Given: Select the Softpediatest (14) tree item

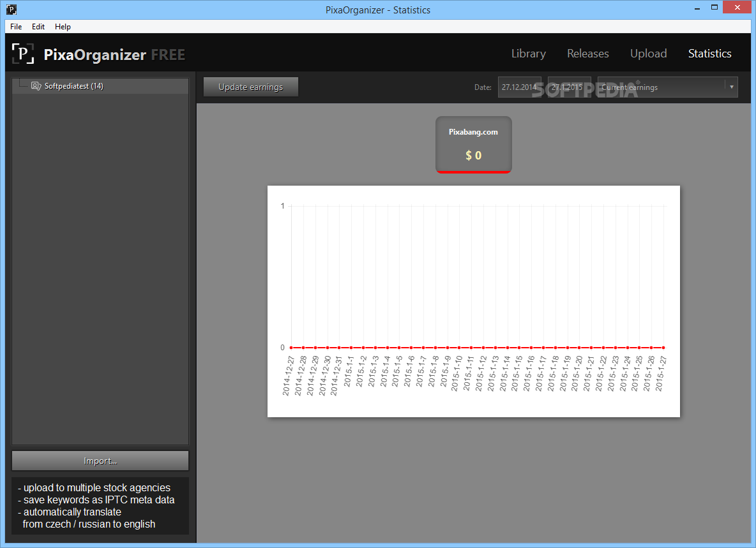Looking at the screenshot, I should click(100, 86).
